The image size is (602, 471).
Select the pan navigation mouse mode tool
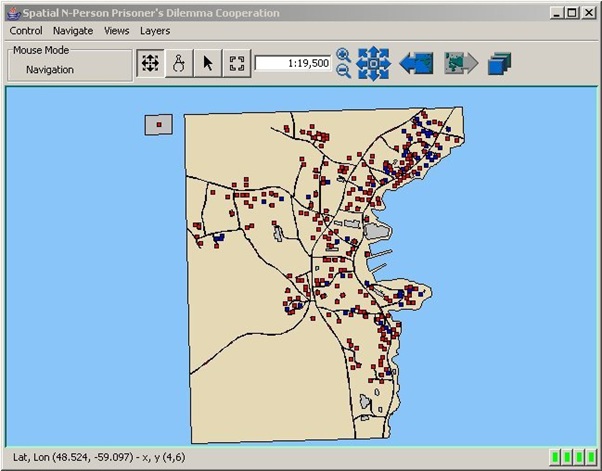150,63
